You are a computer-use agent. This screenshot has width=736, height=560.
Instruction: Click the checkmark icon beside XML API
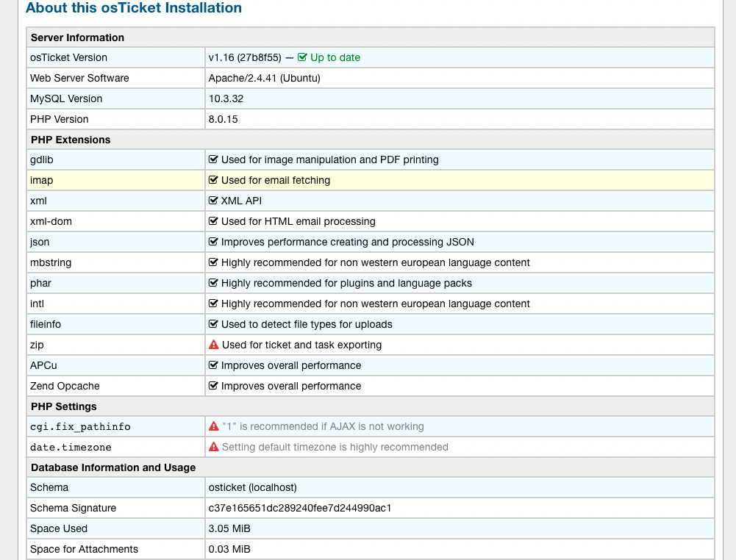(x=213, y=201)
